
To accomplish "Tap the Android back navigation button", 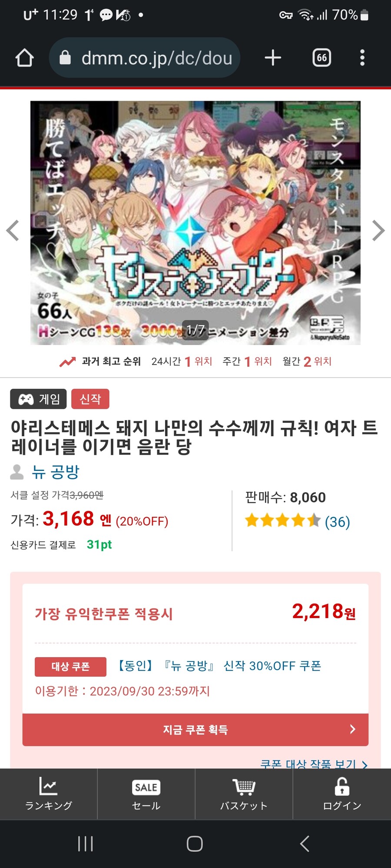I will (x=305, y=844).
